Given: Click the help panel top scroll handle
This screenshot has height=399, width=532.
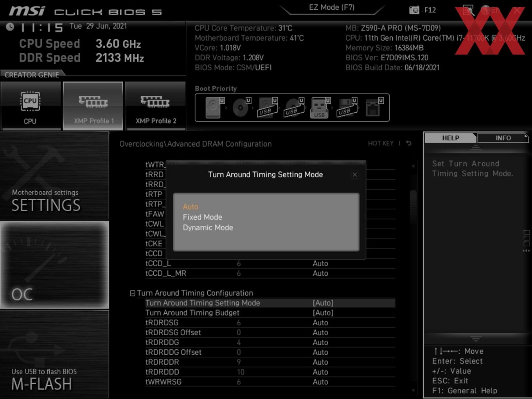Looking at the screenshot, I should pyautogui.click(x=476, y=148).
